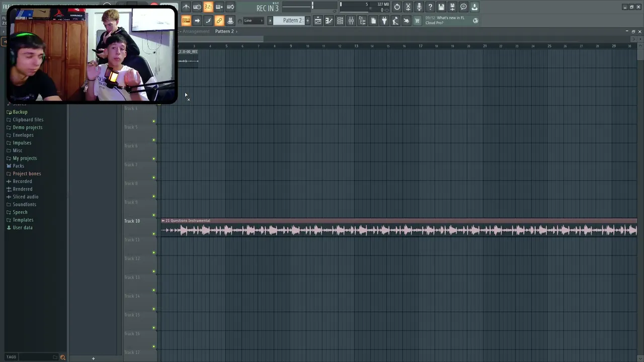Click the stacked-pages icon beside browser button

[x=373, y=21]
